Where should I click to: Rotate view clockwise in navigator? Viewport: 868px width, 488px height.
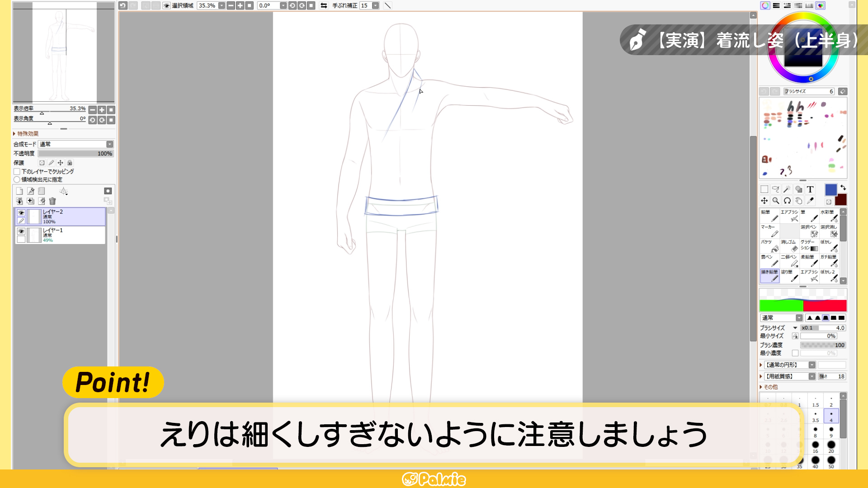pos(102,120)
